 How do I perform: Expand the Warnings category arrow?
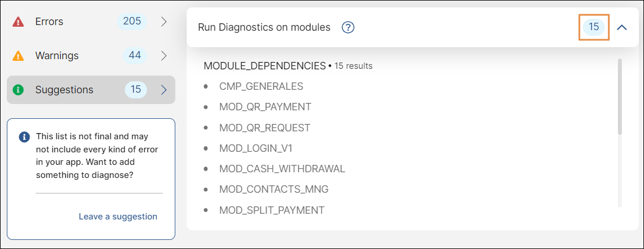(163, 56)
